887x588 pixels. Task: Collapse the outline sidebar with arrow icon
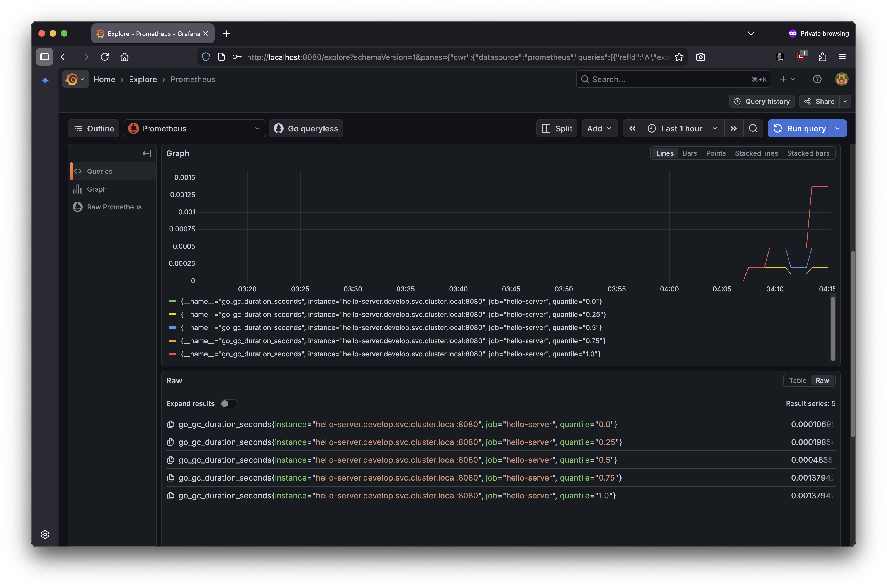click(147, 153)
